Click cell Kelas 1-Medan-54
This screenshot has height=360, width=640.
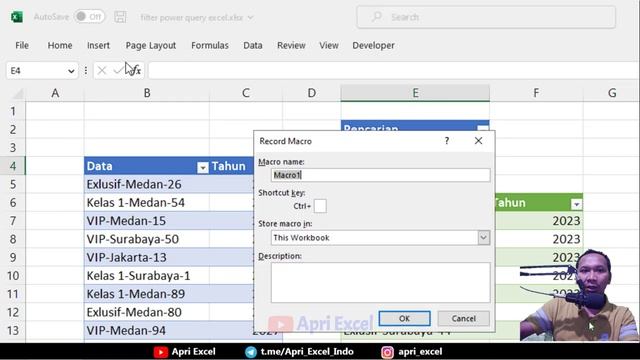pyautogui.click(x=147, y=202)
